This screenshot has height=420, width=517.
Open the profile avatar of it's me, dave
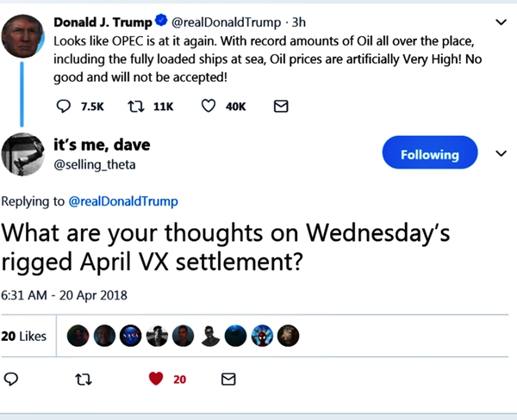23,155
